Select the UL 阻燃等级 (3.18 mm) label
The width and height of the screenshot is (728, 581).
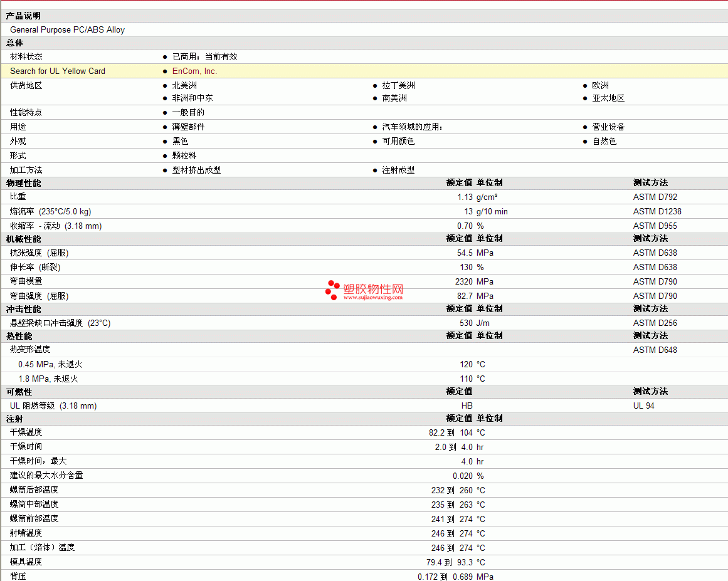click(53, 406)
